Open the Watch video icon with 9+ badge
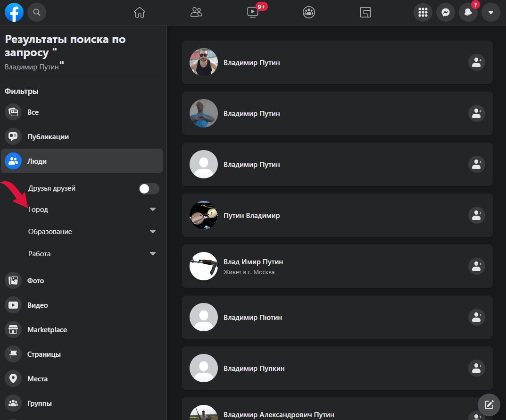 tap(253, 13)
